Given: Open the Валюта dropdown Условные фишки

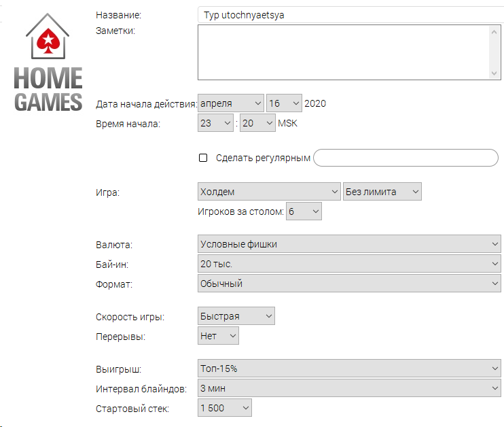Looking at the screenshot, I should coord(349,244).
